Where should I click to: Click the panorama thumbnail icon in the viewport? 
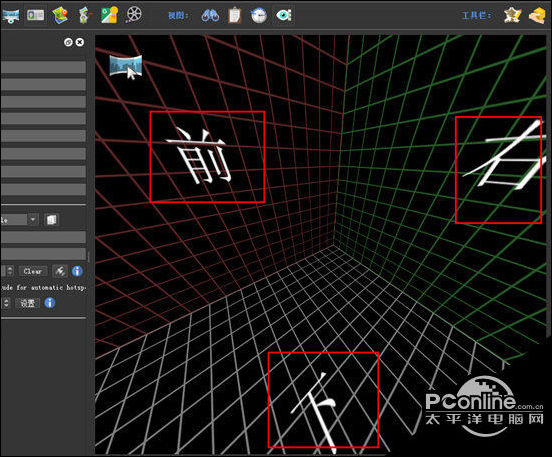click(x=126, y=66)
